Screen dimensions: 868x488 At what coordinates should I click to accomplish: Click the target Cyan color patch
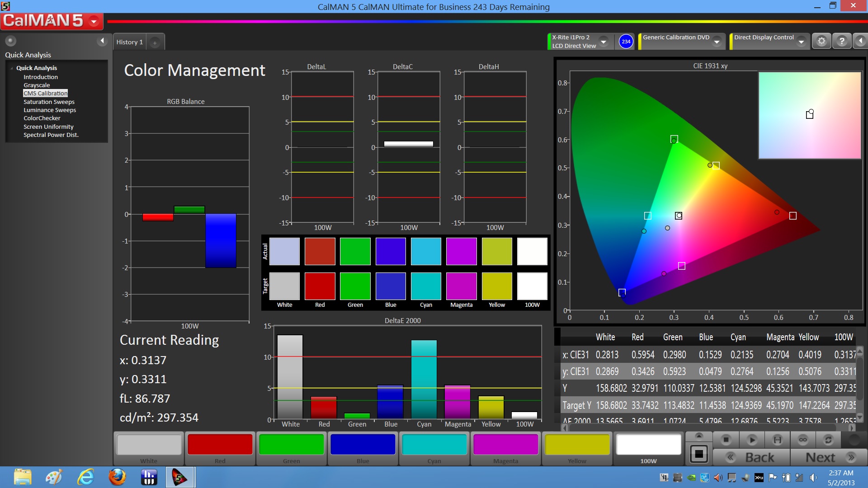426,286
